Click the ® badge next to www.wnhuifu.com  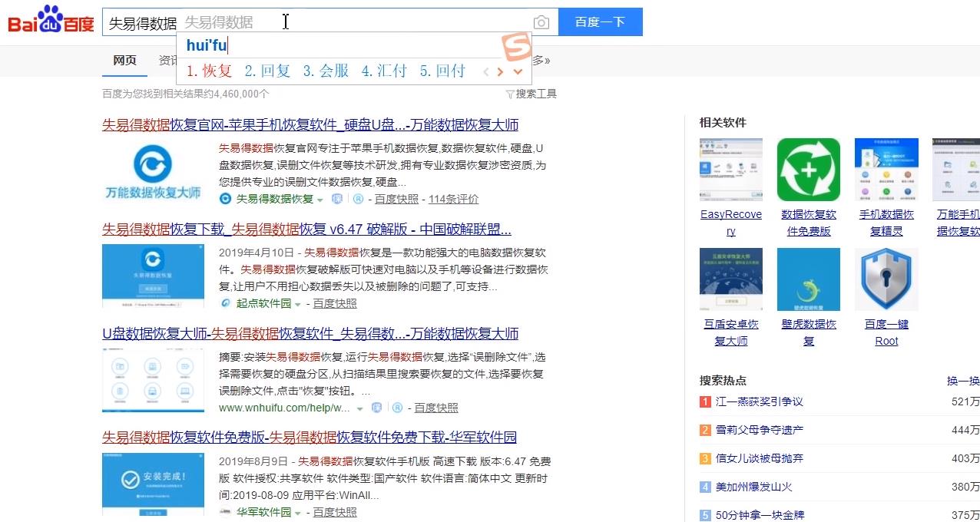[x=398, y=408]
